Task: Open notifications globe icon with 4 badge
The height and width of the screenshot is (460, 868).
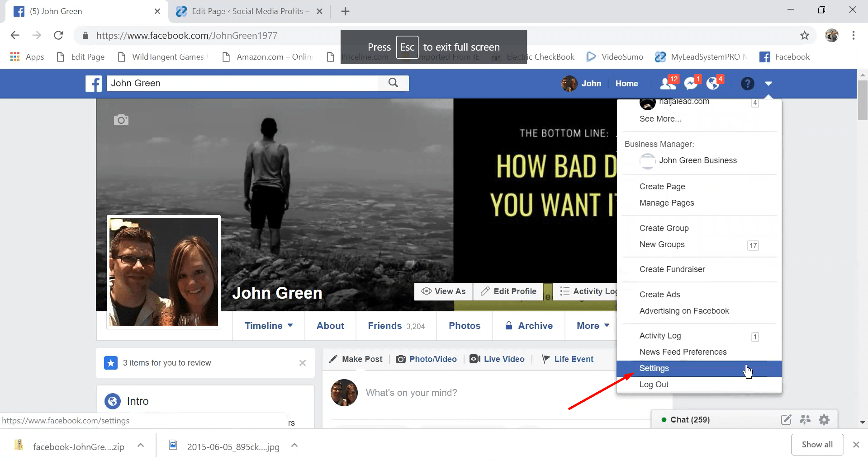Action: point(713,83)
